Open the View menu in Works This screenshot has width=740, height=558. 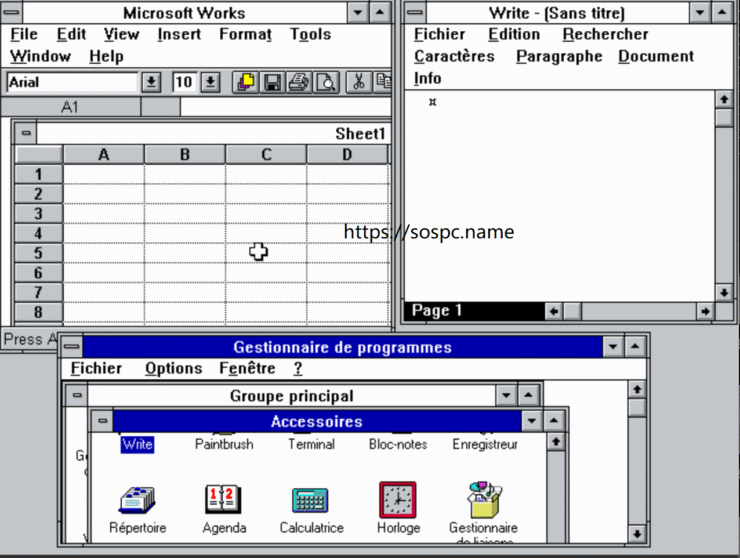[x=121, y=34]
